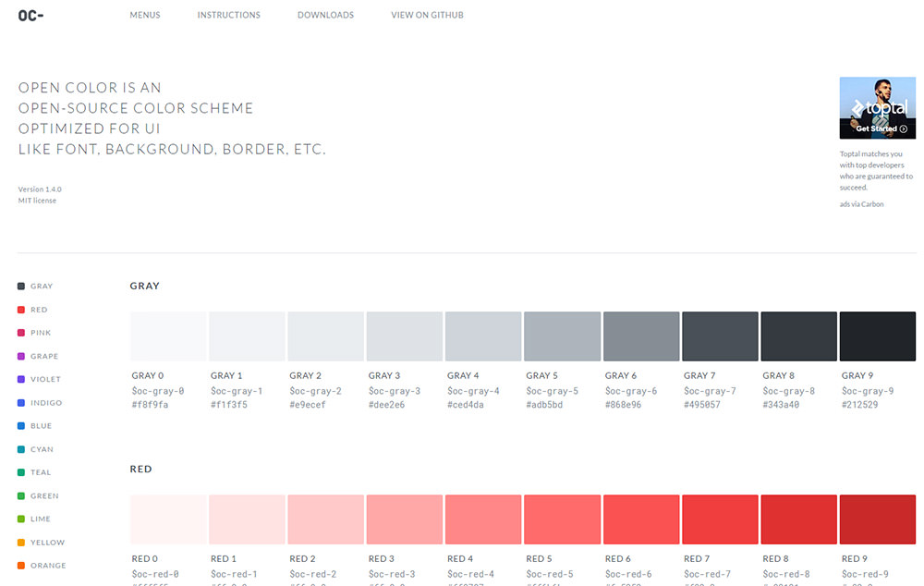
Task: Click hex value #f8f9fa
Action: (x=150, y=405)
